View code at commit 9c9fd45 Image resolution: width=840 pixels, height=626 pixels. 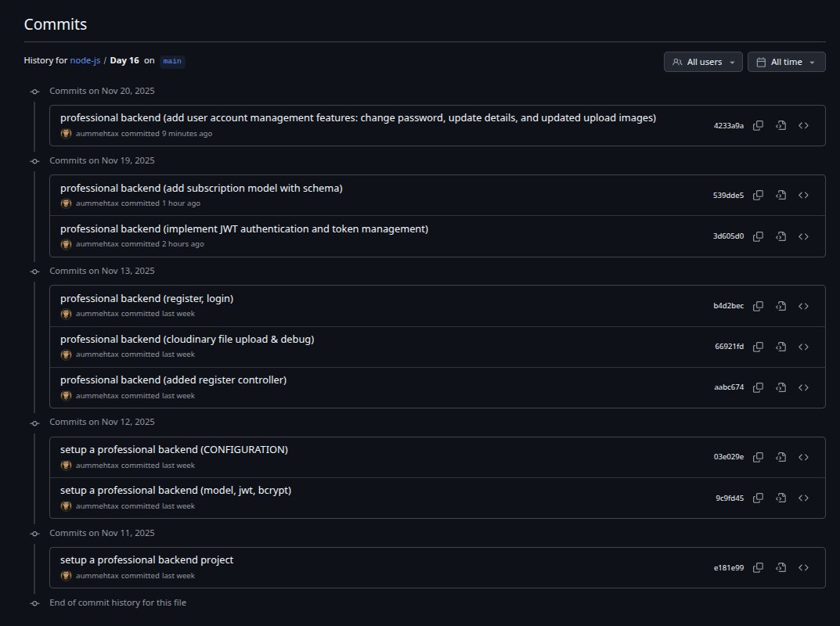point(781,498)
